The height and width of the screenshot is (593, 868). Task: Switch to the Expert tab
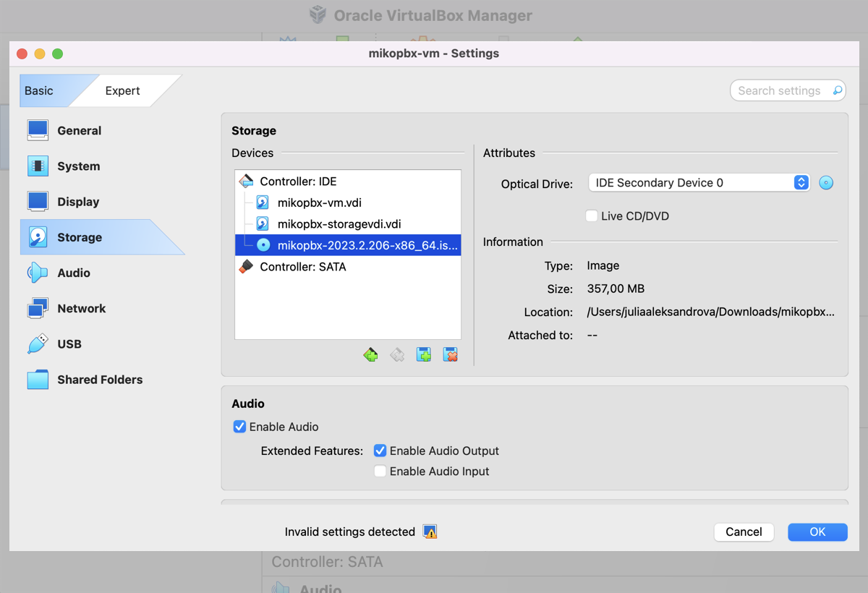tap(123, 91)
